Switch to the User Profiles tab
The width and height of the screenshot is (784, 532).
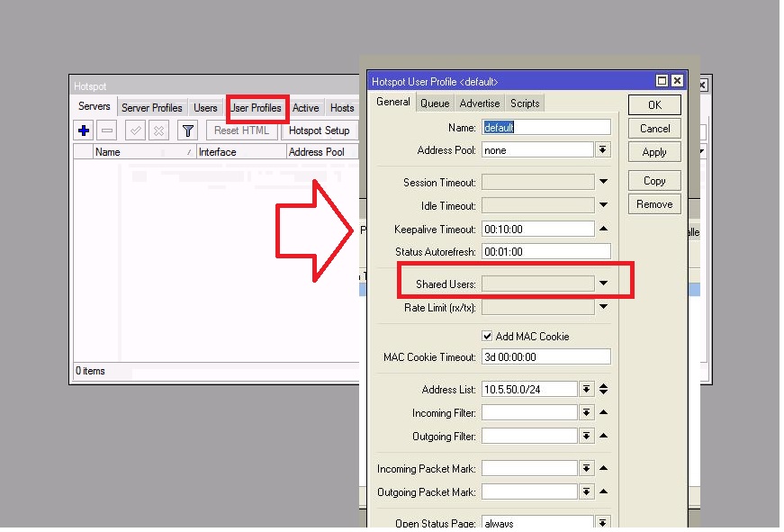(257, 108)
